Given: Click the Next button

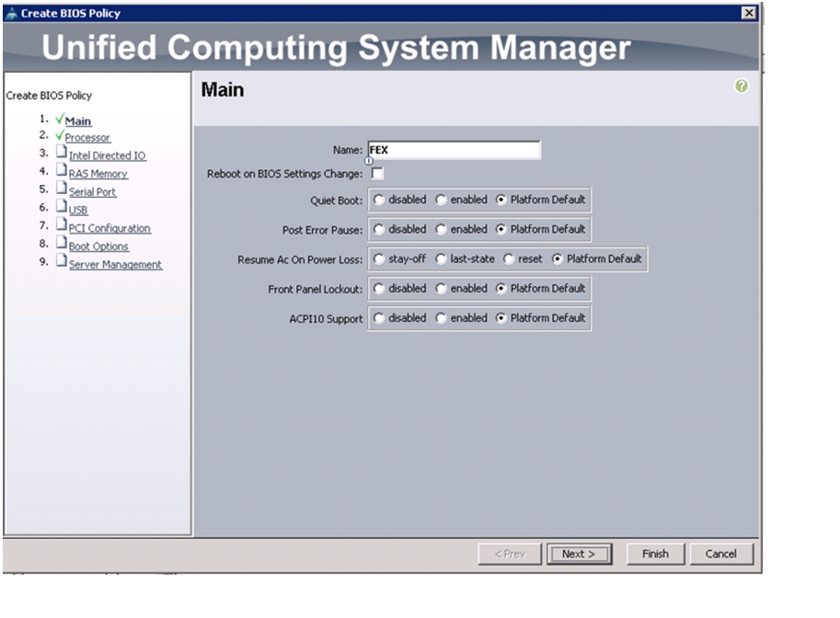Looking at the screenshot, I should click(579, 554).
